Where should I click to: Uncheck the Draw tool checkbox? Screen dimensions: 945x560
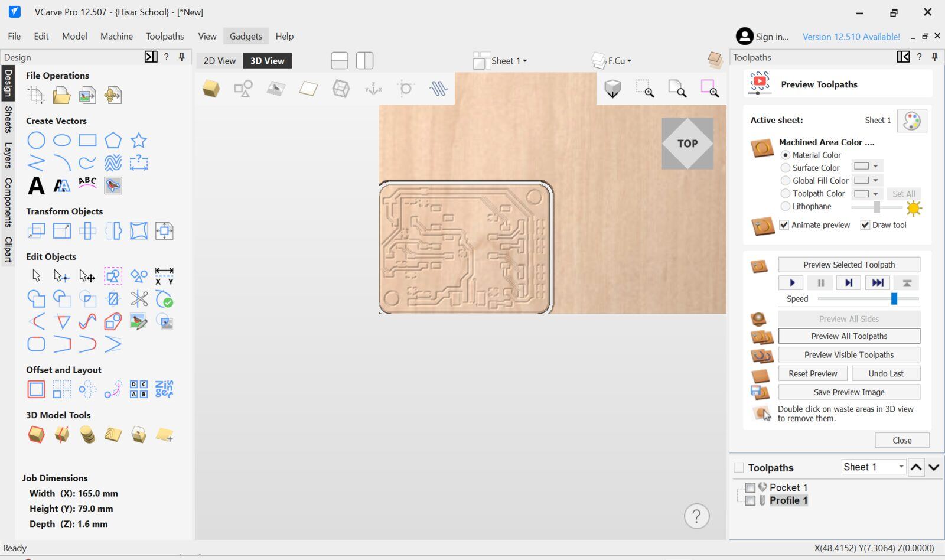pyautogui.click(x=865, y=225)
